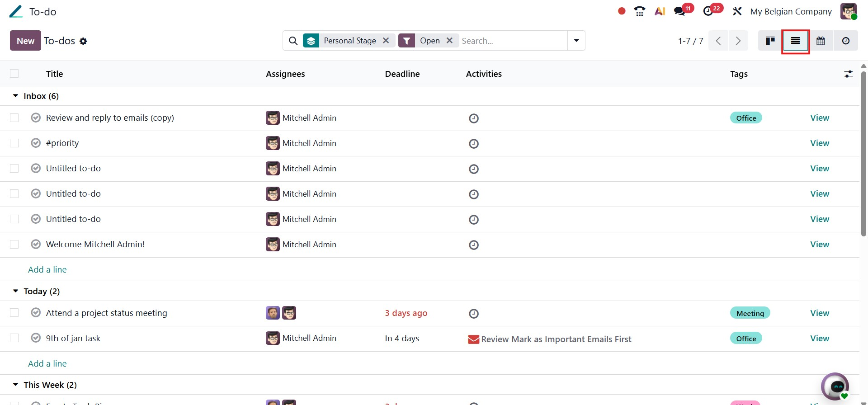This screenshot has height=405, width=868.
Task: Switch to Activity view
Action: pyautogui.click(x=846, y=41)
